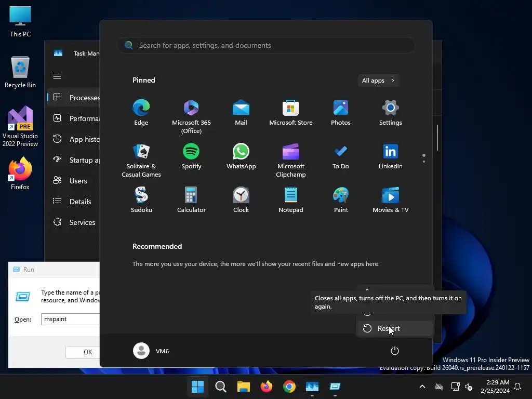Click OK in the Run dialog
The image size is (532, 399).
tap(83, 352)
